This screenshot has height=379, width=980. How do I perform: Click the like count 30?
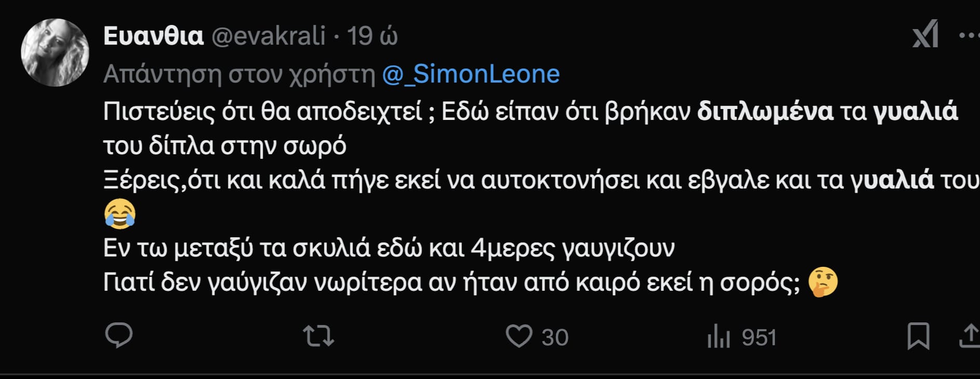555,337
